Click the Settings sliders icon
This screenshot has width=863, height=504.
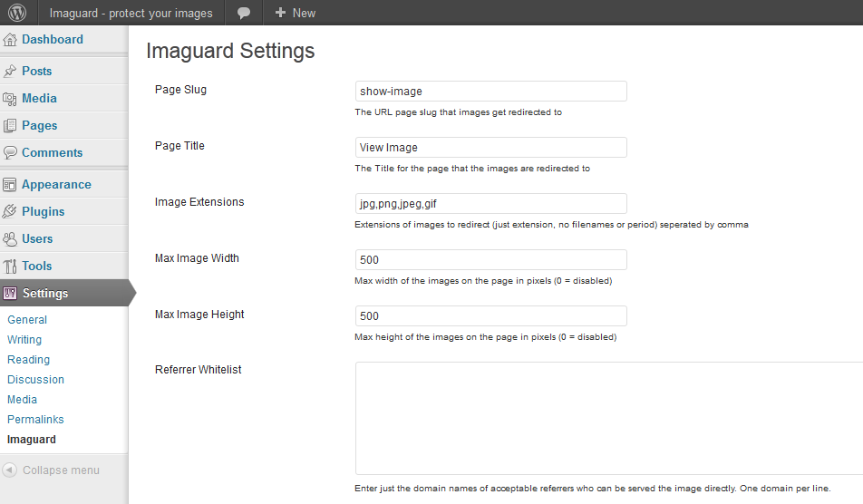coord(10,294)
